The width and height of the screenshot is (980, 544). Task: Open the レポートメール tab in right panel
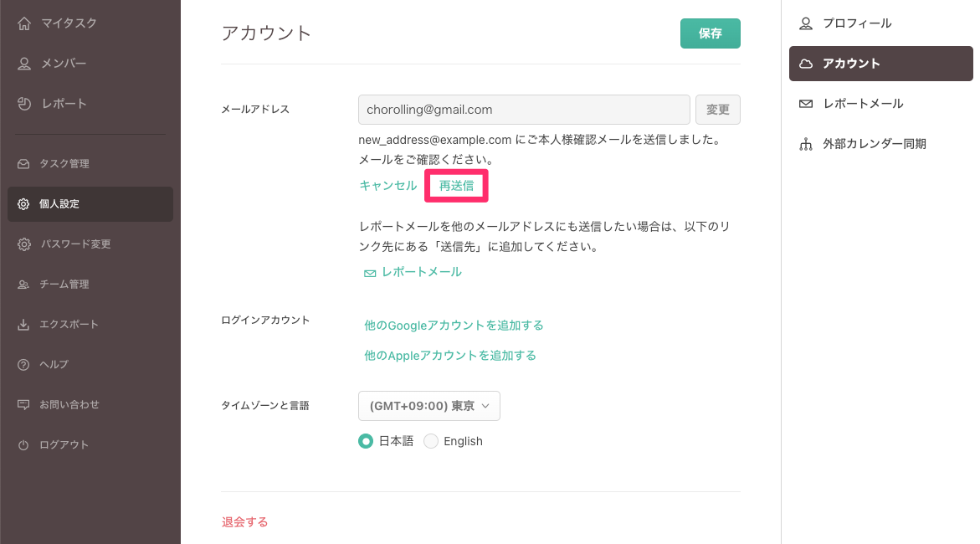pyautogui.click(x=862, y=104)
